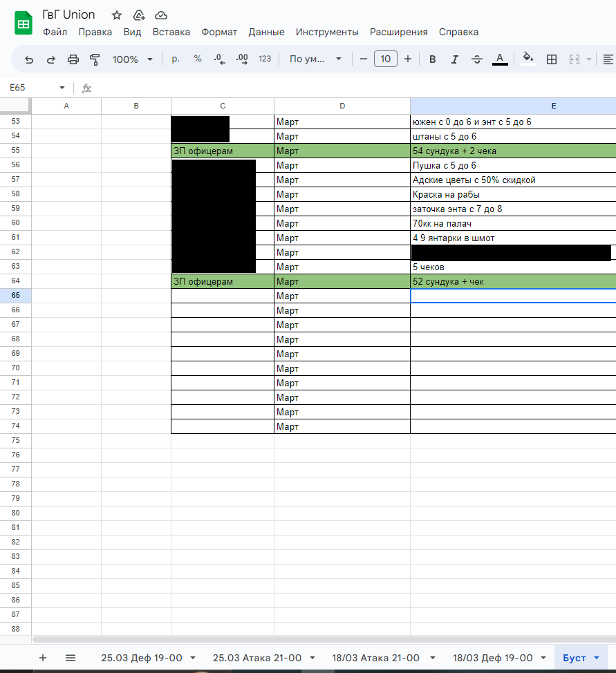Open the Borders grid icon

pyautogui.click(x=552, y=59)
